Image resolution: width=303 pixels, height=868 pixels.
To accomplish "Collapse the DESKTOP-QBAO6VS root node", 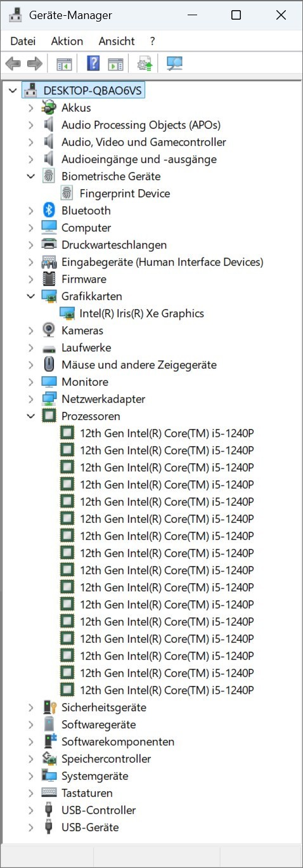I will click(x=13, y=91).
